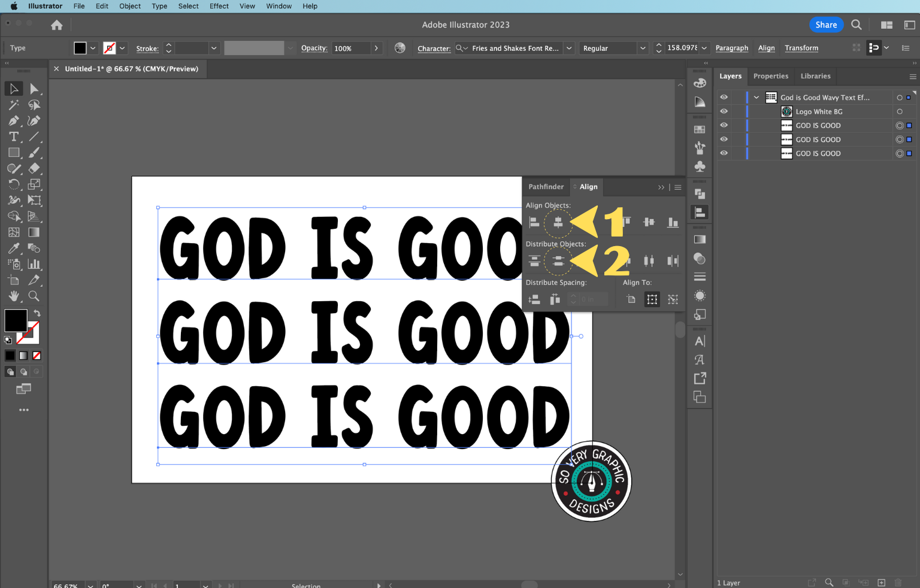The width and height of the screenshot is (920, 588).
Task: Open the Window menu
Action: tap(279, 6)
